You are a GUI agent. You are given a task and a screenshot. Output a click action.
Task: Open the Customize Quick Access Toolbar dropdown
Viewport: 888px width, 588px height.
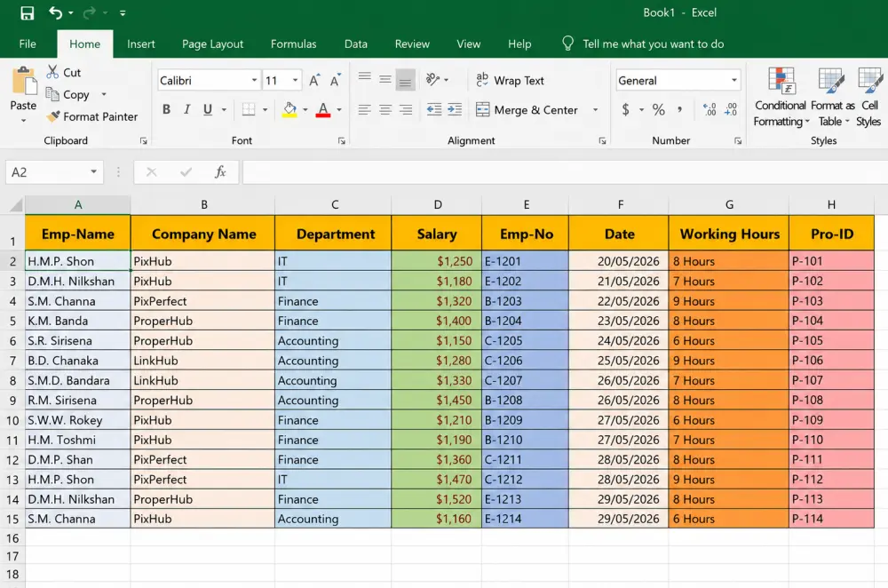[x=123, y=13]
